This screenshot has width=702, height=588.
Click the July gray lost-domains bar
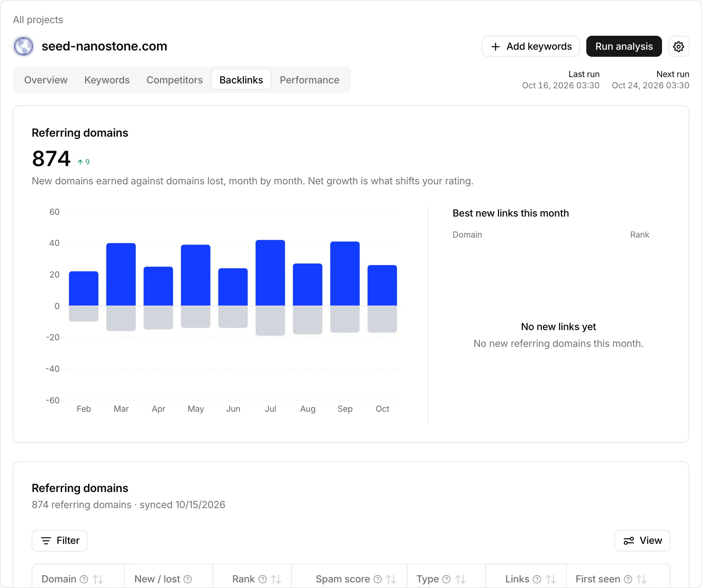click(270, 321)
